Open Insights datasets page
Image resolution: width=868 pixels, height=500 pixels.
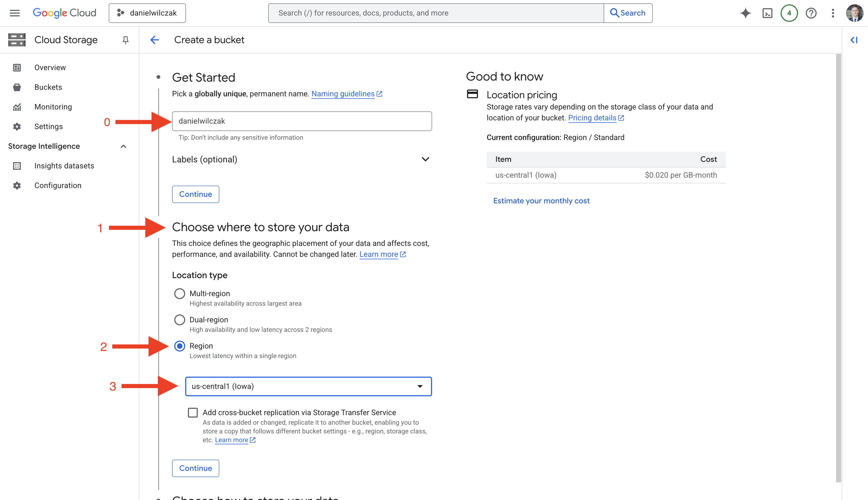pos(64,166)
